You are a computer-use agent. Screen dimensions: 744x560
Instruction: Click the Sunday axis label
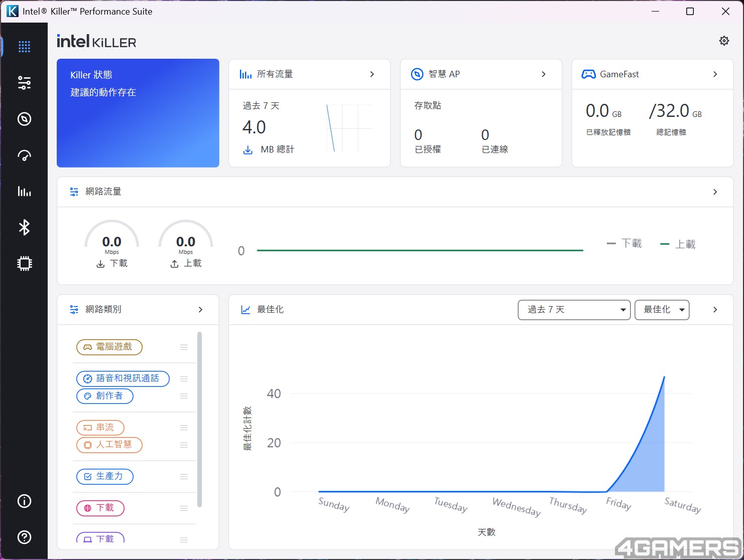[x=334, y=504]
